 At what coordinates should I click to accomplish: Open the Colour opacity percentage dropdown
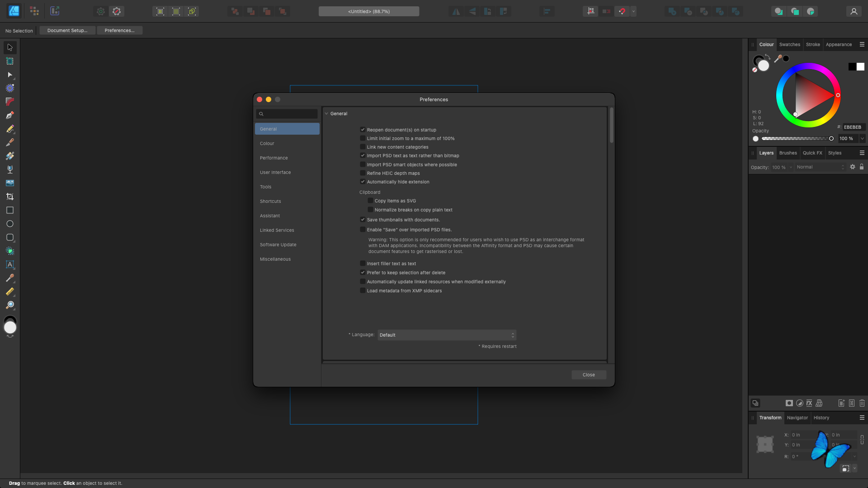pos(862,139)
